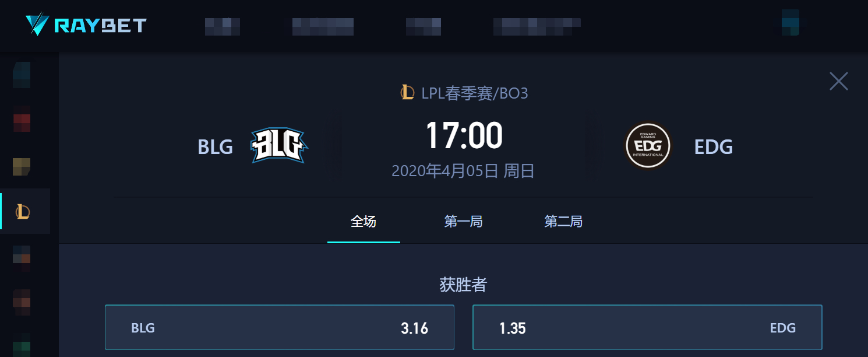The width and height of the screenshot is (868, 357).
Task: Click the RAYBET logo
Action: click(x=86, y=25)
